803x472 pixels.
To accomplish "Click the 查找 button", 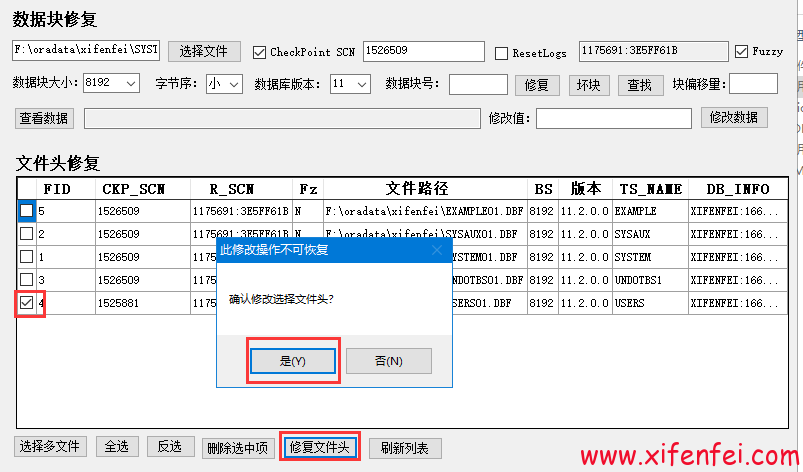I will click(x=641, y=85).
